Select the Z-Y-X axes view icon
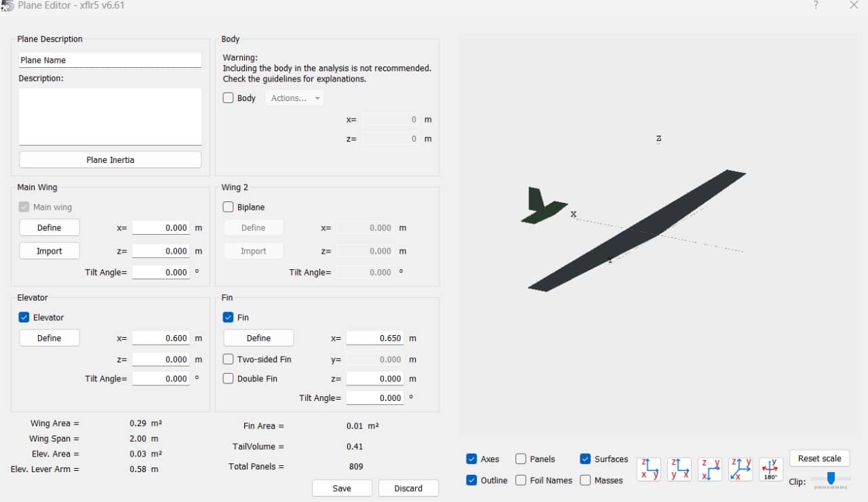 coord(679,469)
